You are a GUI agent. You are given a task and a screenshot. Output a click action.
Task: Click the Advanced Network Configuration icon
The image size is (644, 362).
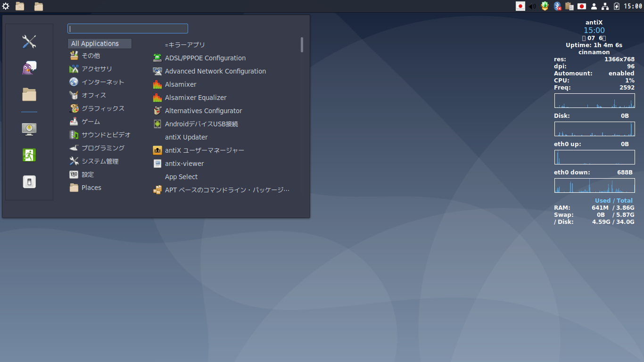coord(157,71)
